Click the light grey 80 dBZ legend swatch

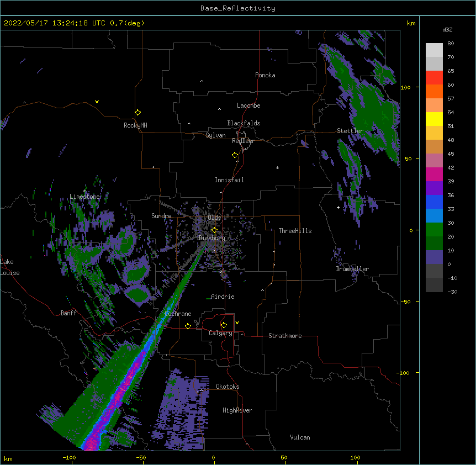coord(434,50)
